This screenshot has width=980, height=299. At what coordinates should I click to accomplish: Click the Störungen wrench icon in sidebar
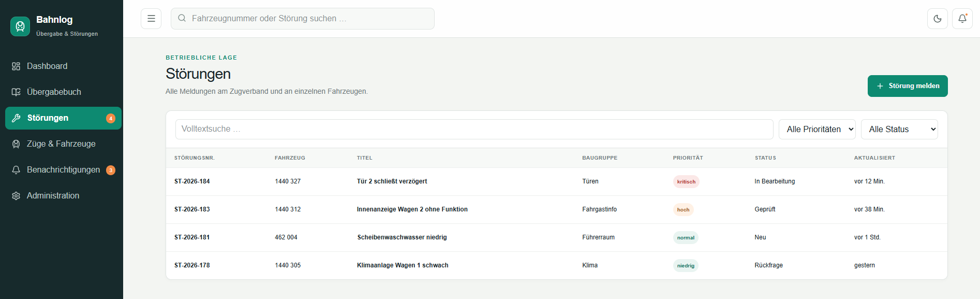(16, 118)
